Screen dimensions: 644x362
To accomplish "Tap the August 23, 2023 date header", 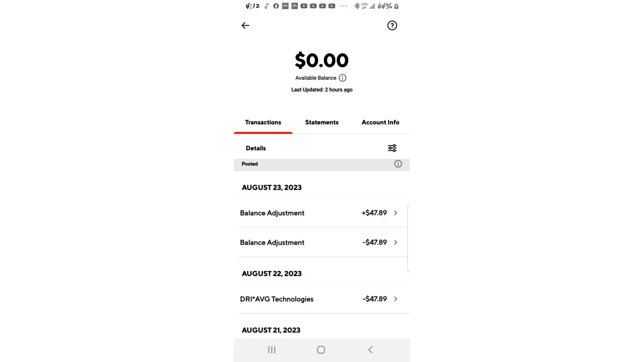I will pos(272,188).
